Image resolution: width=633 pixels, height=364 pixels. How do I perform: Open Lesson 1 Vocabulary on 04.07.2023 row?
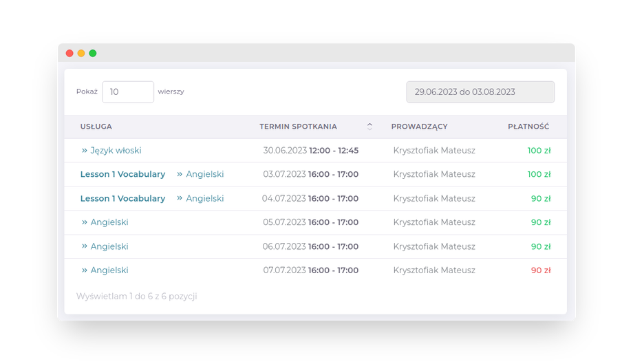click(x=122, y=198)
